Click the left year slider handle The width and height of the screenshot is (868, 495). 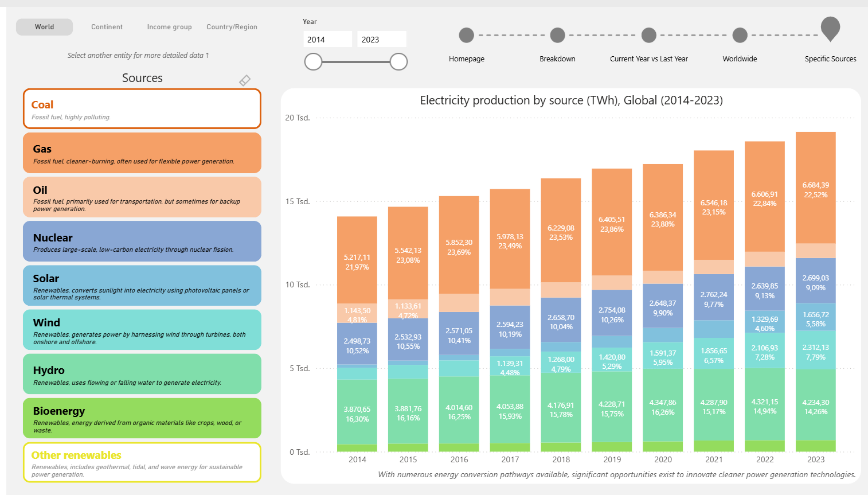(314, 62)
